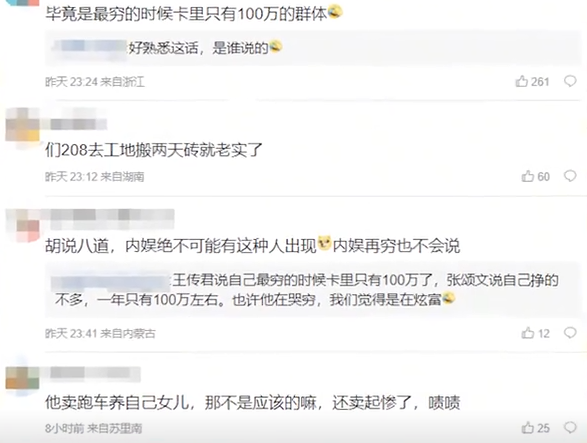Like the 208去工地搬两天砖 comment
The height and width of the screenshot is (443, 587).
[535, 176]
